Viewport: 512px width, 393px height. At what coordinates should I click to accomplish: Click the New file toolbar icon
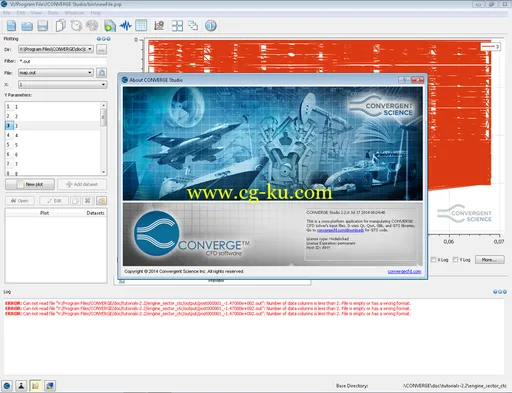(11, 26)
